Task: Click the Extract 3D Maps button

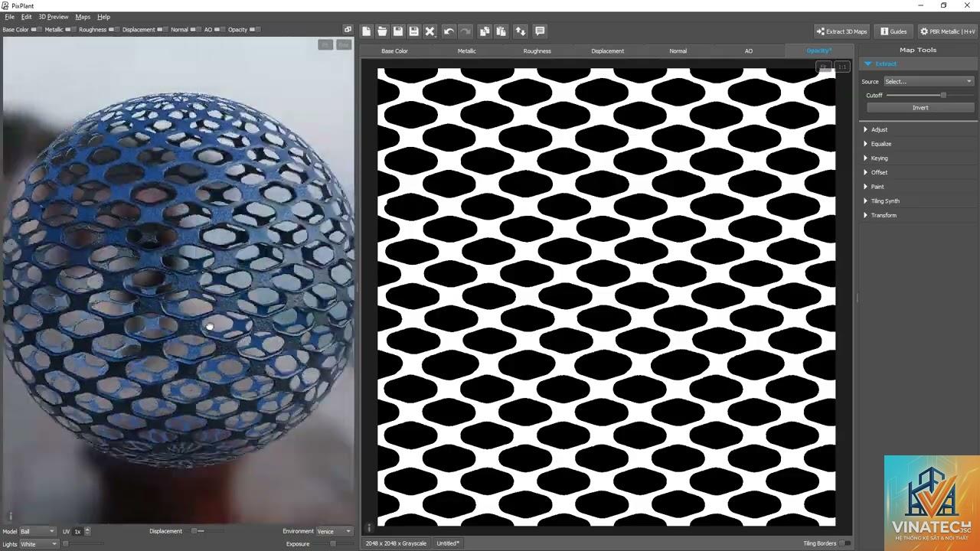Action: [841, 31]
